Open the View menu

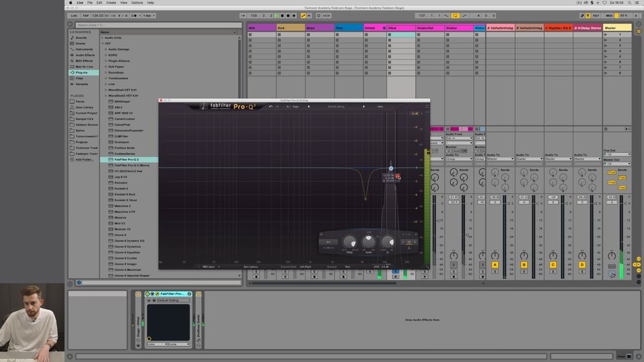123,3
